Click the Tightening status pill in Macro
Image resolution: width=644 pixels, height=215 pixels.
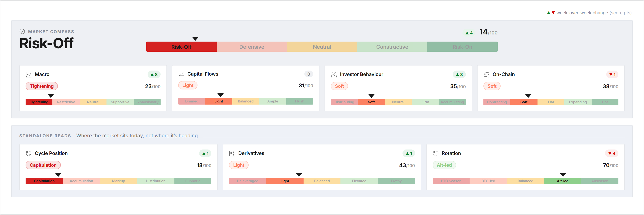42,86
